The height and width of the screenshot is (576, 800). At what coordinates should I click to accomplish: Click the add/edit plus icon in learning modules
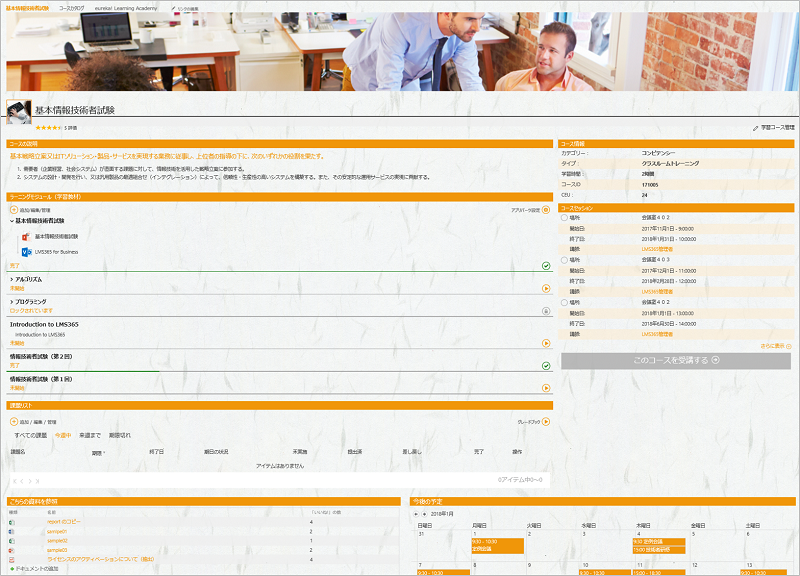[x=14, y=210]
